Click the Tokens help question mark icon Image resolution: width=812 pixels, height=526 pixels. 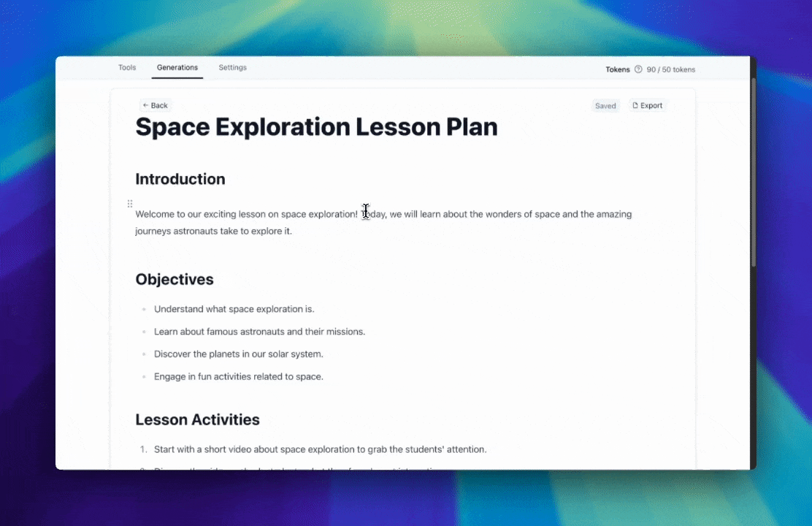click(638, 69)
